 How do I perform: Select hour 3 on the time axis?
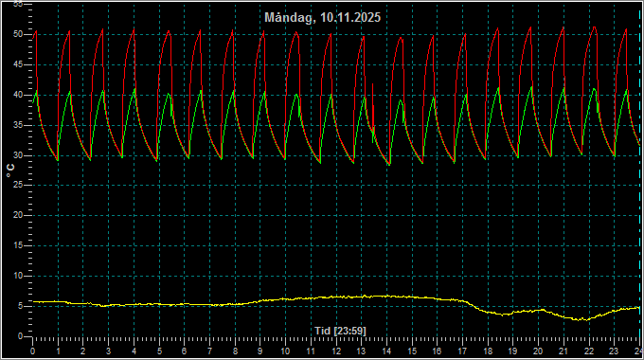(x=108, y=351)
